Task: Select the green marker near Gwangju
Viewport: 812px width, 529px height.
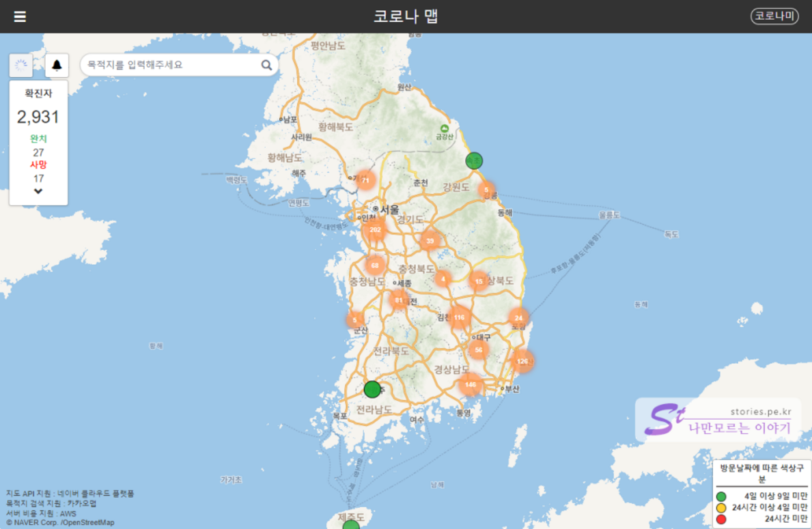Action: pyautogui.click(x=372, y=389)
